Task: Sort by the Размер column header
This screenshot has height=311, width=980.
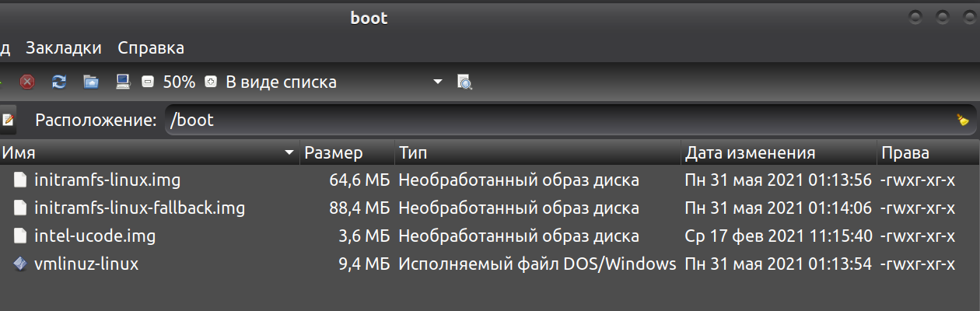Action: point(348,152)
